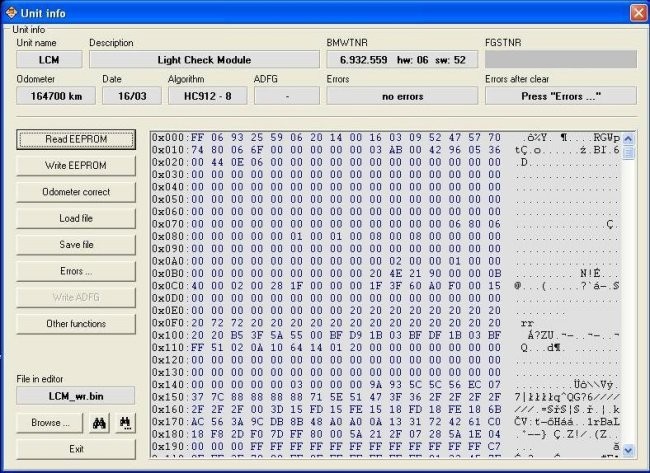Viewport: 650px width, 473px height.
Task: Select hex row address 0x140
Action: point(170,385)
